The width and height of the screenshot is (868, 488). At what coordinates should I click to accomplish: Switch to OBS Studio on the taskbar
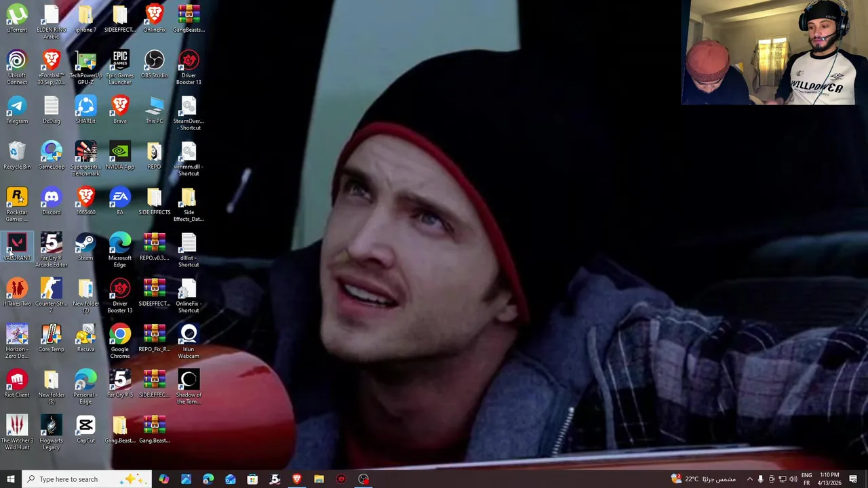pos(363,479)
